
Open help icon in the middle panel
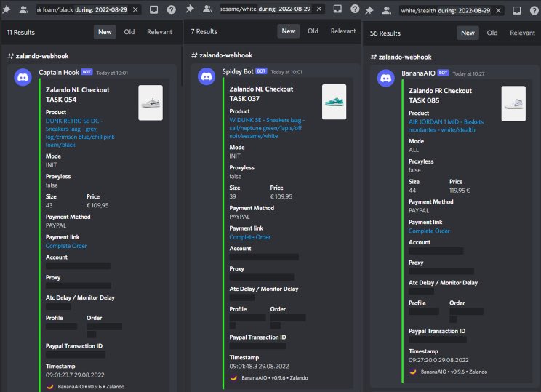pyautogui.click(x=355, y=9)
